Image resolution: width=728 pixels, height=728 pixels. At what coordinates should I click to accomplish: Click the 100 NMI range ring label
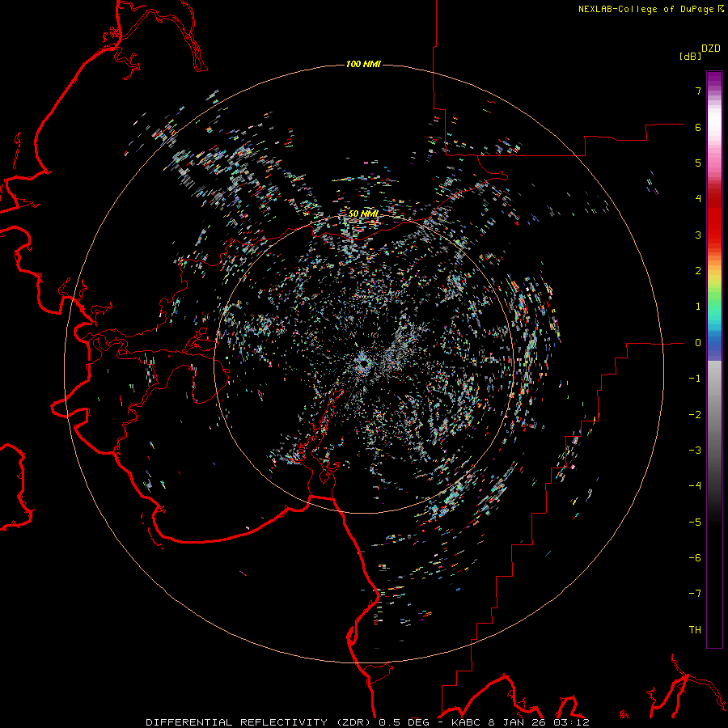[363, 64]
